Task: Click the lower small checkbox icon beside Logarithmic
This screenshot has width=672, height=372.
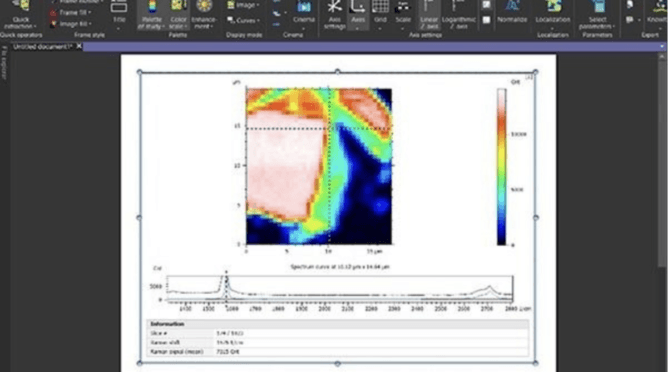Action: click(x=486, y=20)
